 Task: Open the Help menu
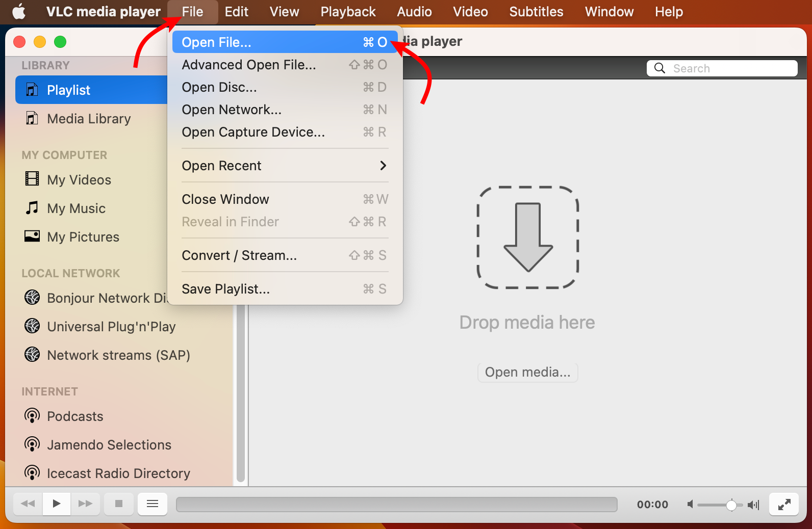[669, 12]
